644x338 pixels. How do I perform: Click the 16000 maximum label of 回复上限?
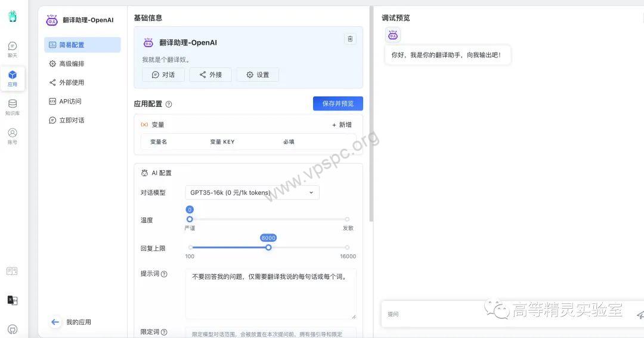coord(348,256)
